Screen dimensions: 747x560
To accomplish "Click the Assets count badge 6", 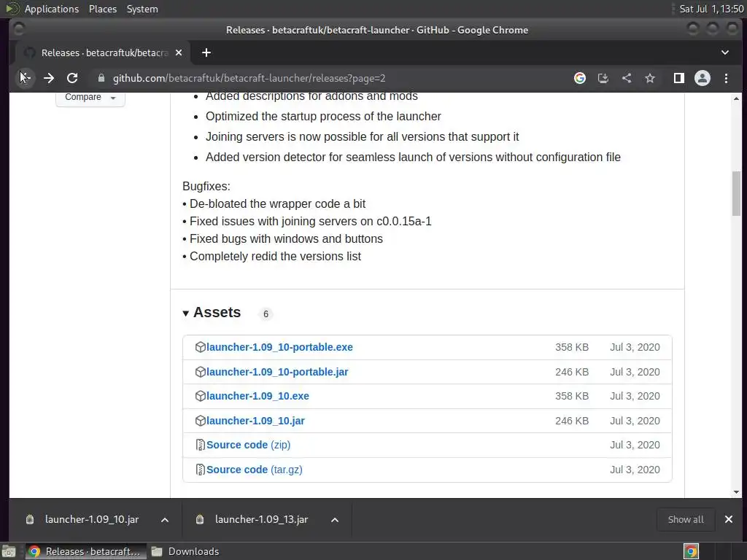I will tap(266, 314).
